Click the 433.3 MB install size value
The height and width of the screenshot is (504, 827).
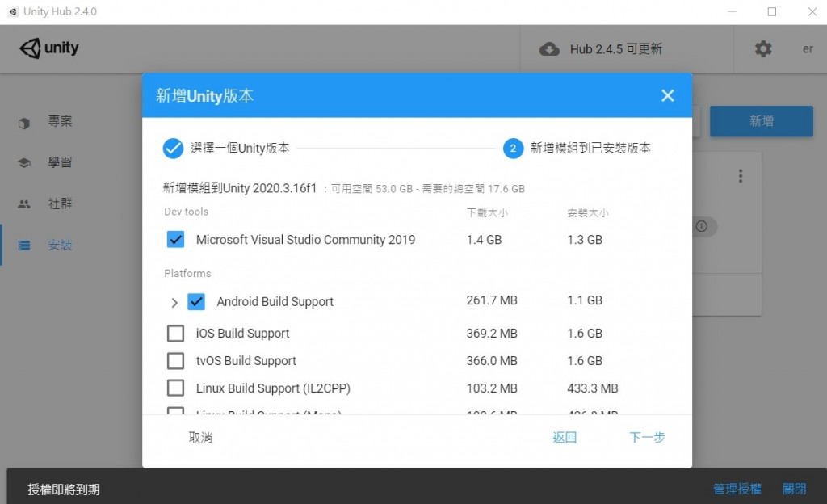tap(592, 388)
